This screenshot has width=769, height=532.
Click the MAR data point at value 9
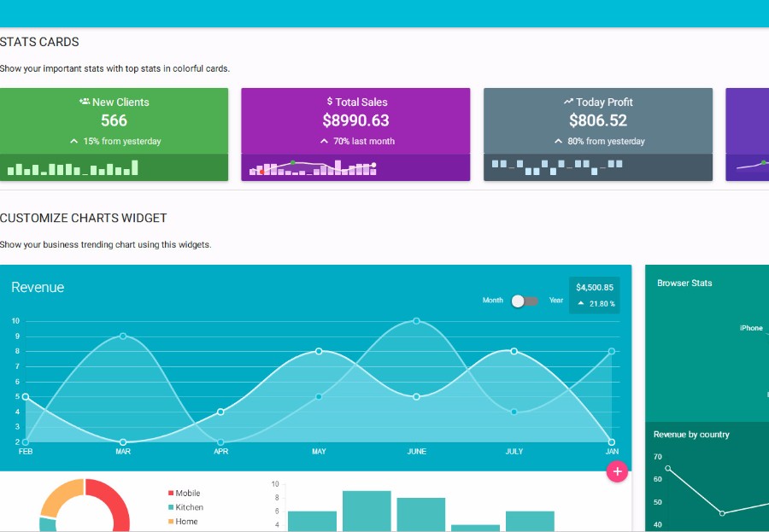tap(123, 336)
